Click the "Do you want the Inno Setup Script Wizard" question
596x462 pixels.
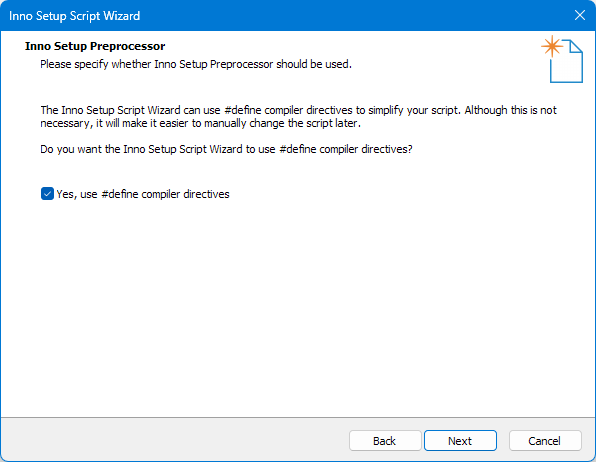pos(226,149)
